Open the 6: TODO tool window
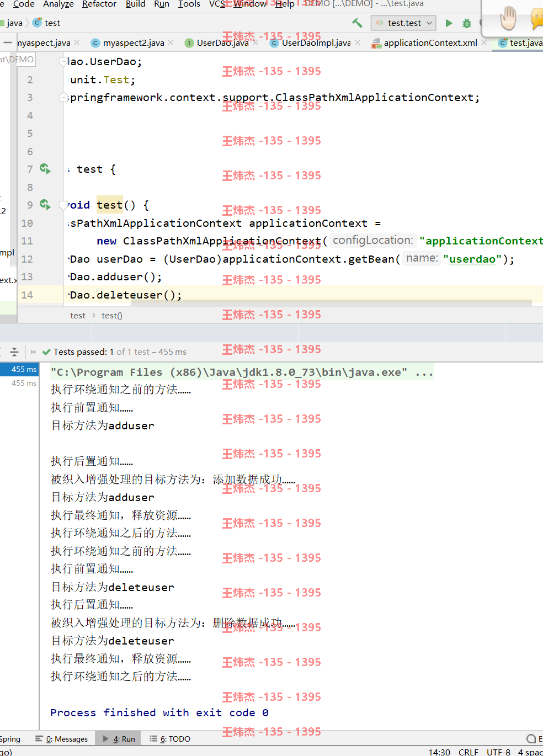Viewport: 543px width, 756px height. click(170, 738)
